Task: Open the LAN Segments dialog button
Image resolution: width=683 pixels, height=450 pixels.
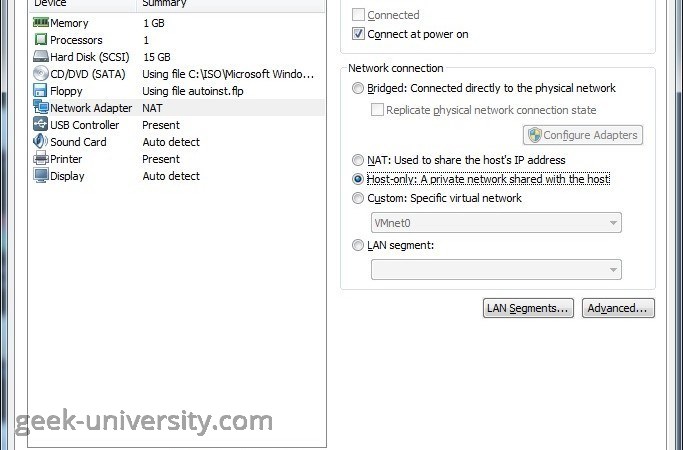Action: (528, 308)
